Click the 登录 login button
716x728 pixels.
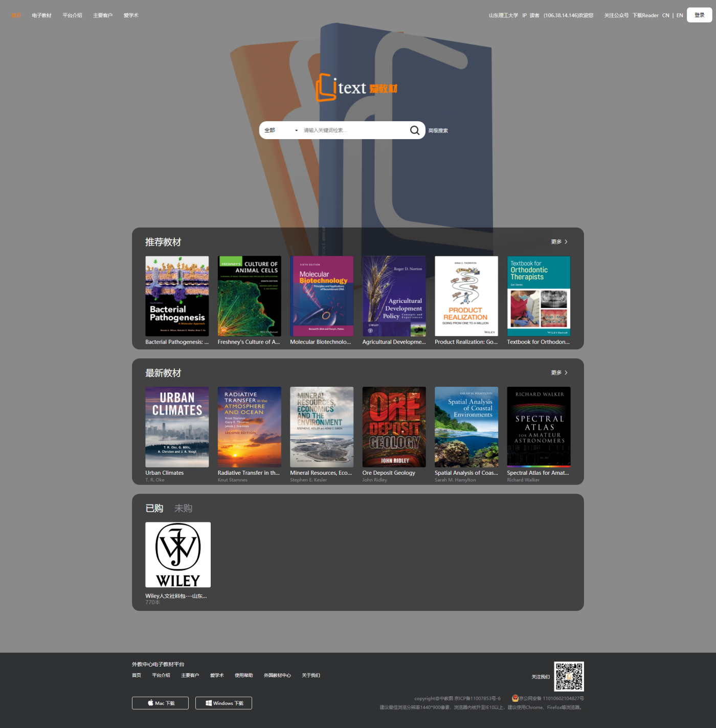699,15
